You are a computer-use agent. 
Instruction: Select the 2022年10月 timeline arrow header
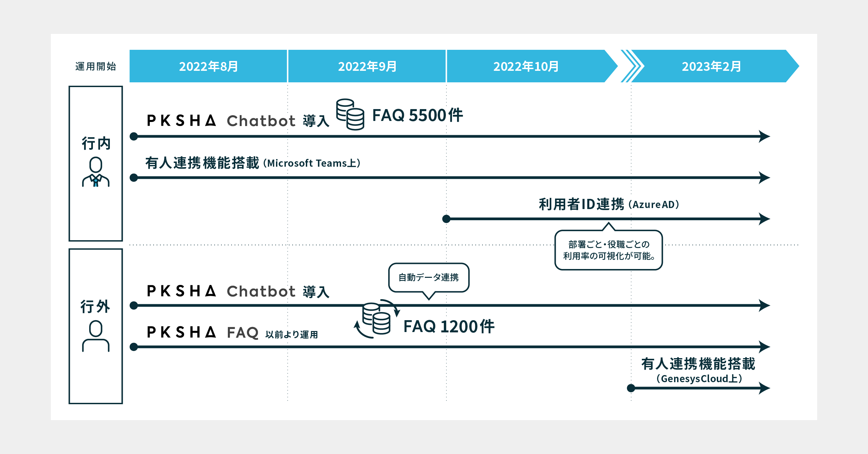526,66
